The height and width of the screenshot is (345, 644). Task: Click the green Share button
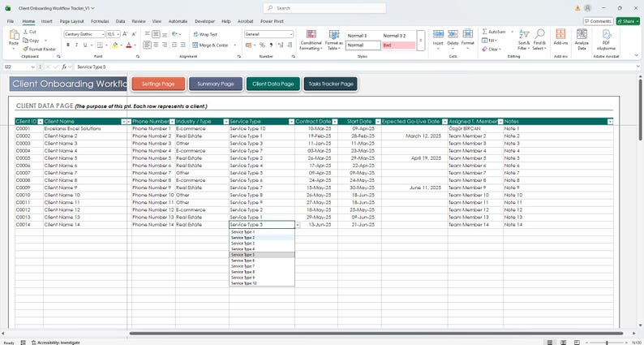pos(628,21)
